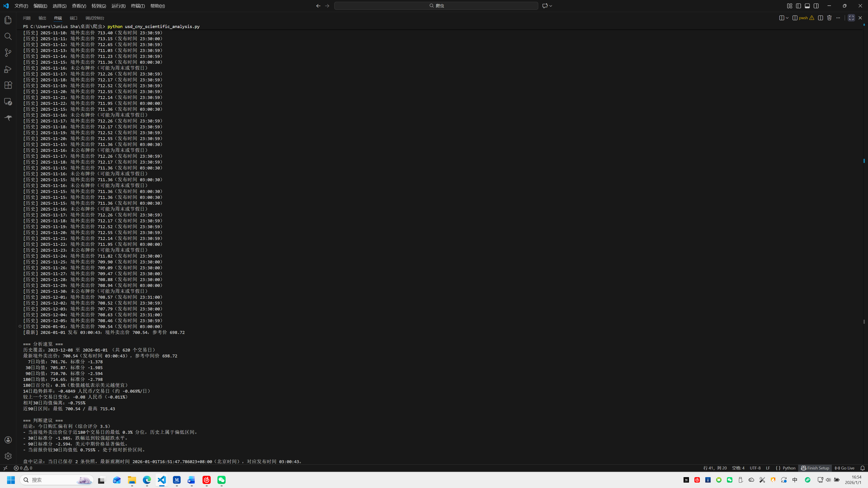Open the Explorer view in activity bar

pos(8,20)
